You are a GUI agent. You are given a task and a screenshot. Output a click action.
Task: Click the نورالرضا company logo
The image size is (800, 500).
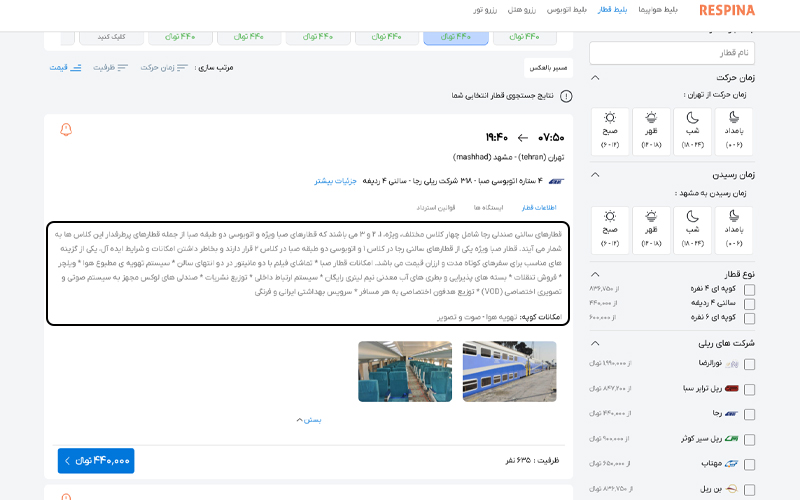point(732,364)
